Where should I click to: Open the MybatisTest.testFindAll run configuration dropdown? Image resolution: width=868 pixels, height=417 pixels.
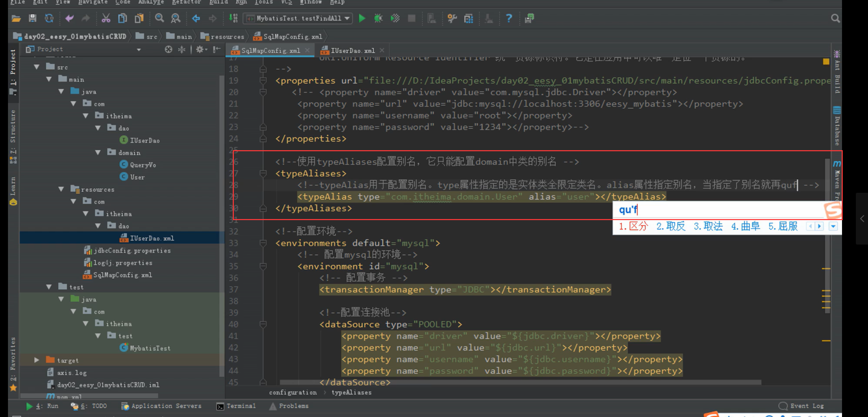[x=298, y=18]
